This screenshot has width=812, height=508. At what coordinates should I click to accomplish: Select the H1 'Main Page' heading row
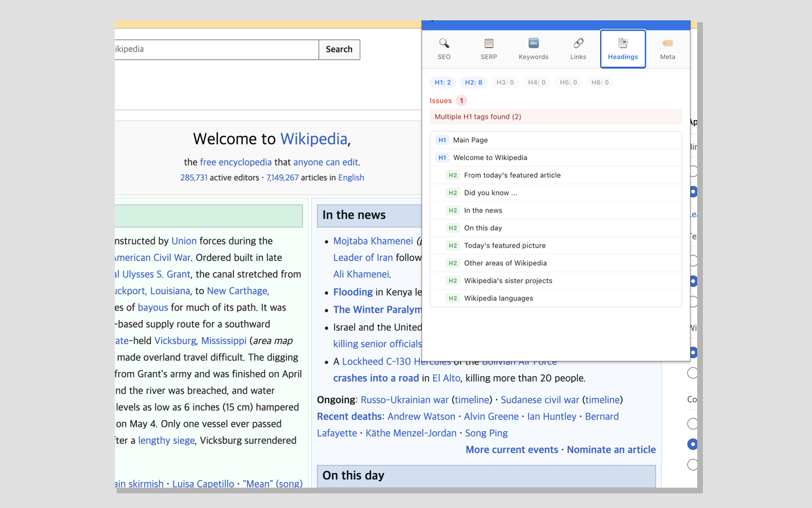pyautogui.click(x=556, y=140)
